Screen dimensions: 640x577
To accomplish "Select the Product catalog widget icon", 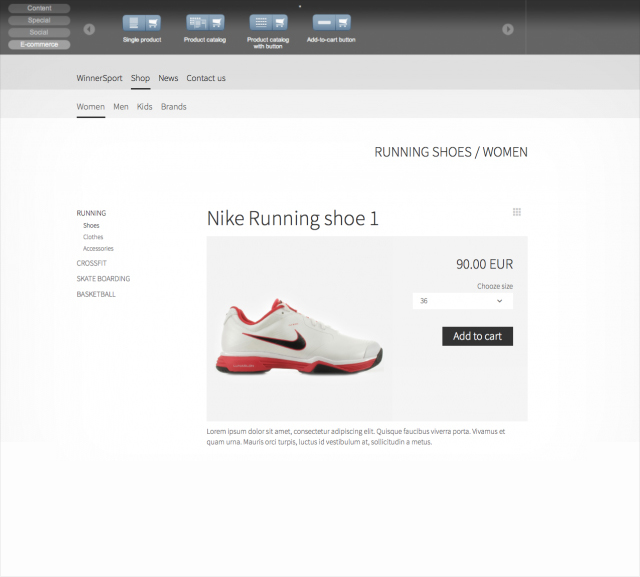I will [205, 23].
